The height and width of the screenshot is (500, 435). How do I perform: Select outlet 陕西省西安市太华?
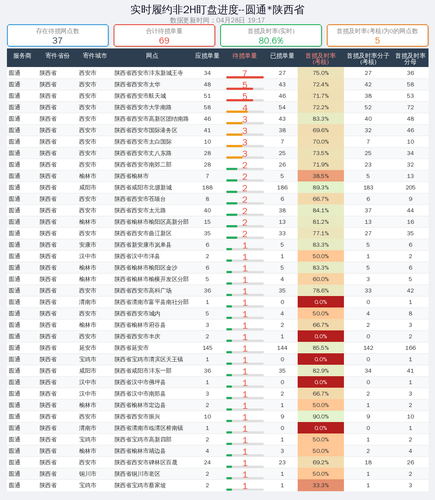137,84
